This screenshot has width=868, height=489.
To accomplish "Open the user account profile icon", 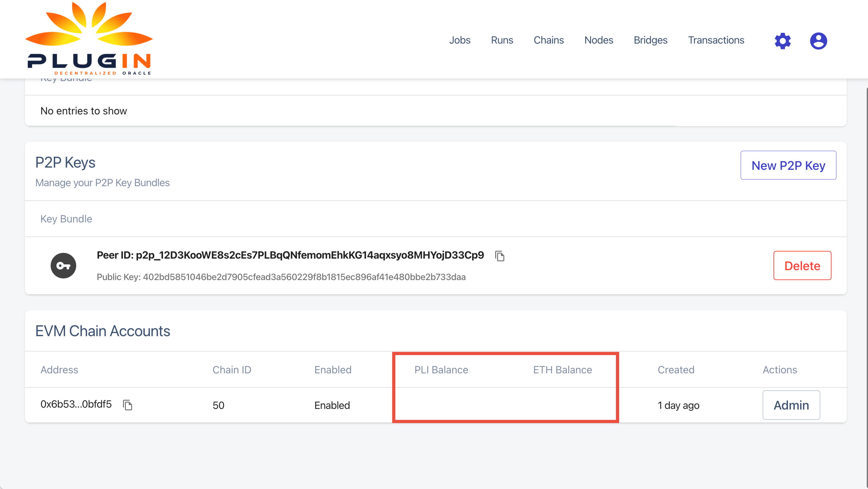I will (x=818, y=41).
